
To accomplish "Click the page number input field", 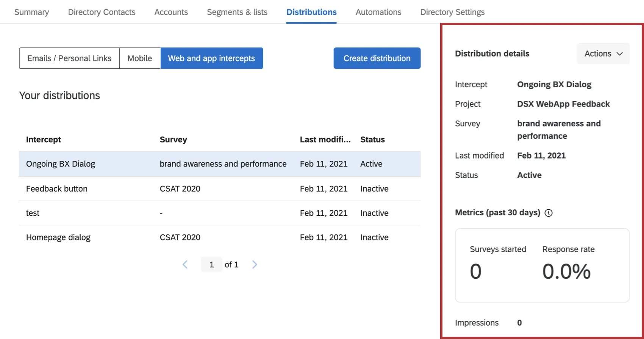I will point(211,265).
